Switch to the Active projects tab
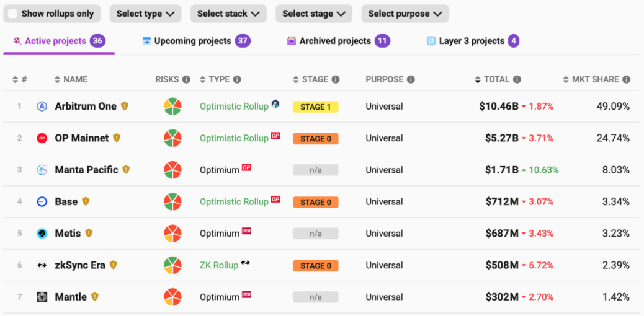 tap(59, 41)
